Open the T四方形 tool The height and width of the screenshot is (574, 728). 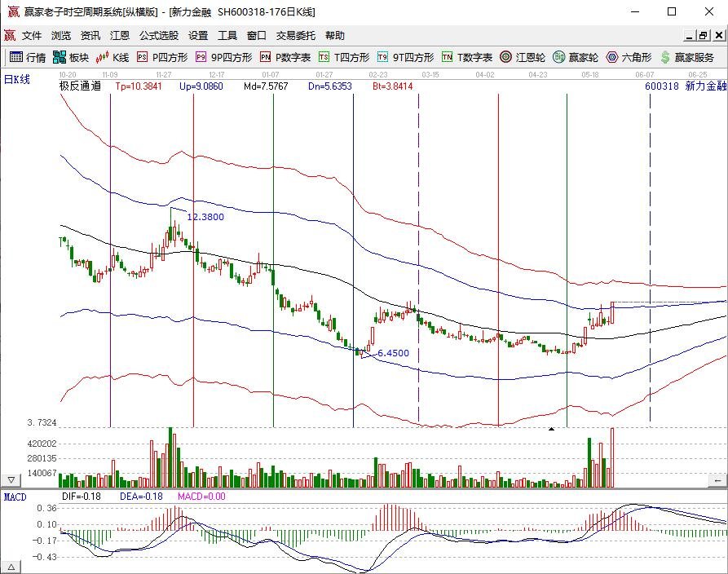344,57
